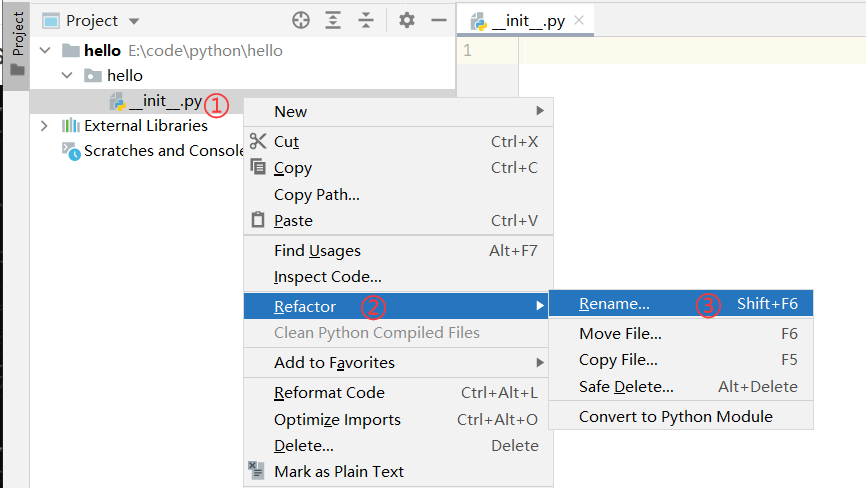
Task: Click the Cut scissors icon in context menu
Action: coord(258,142)
